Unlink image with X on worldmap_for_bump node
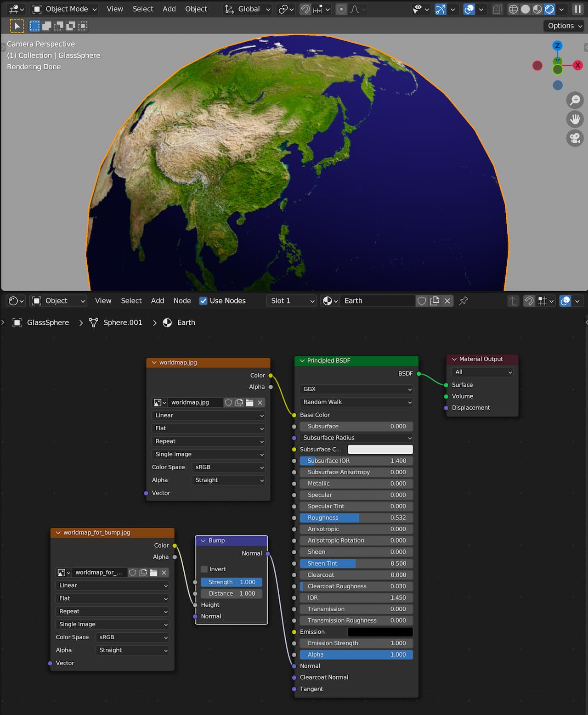The height and width of the screenshot is (715, 588). point(164,573)
